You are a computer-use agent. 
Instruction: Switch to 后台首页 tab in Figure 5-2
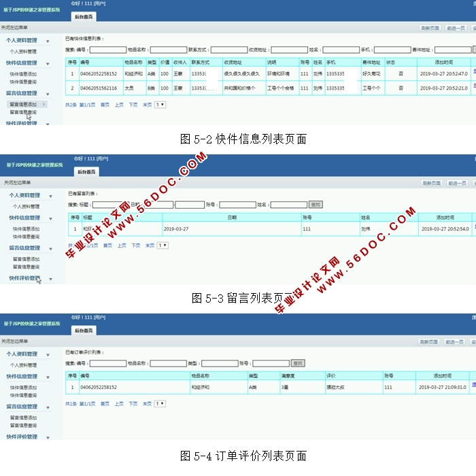click(84, 17)
